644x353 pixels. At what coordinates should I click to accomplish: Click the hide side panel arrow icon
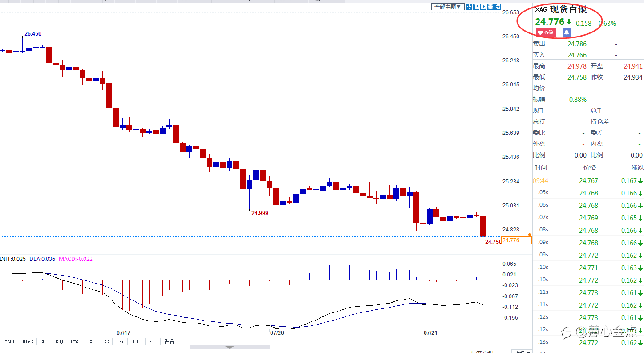tap(498, 7)
